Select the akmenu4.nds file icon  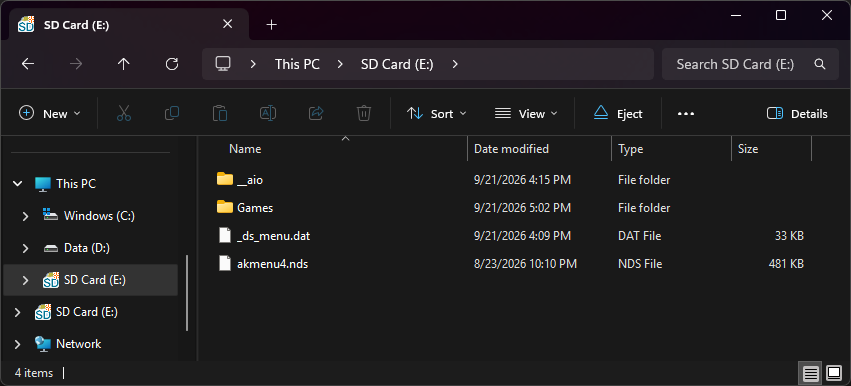coord(225,264)
